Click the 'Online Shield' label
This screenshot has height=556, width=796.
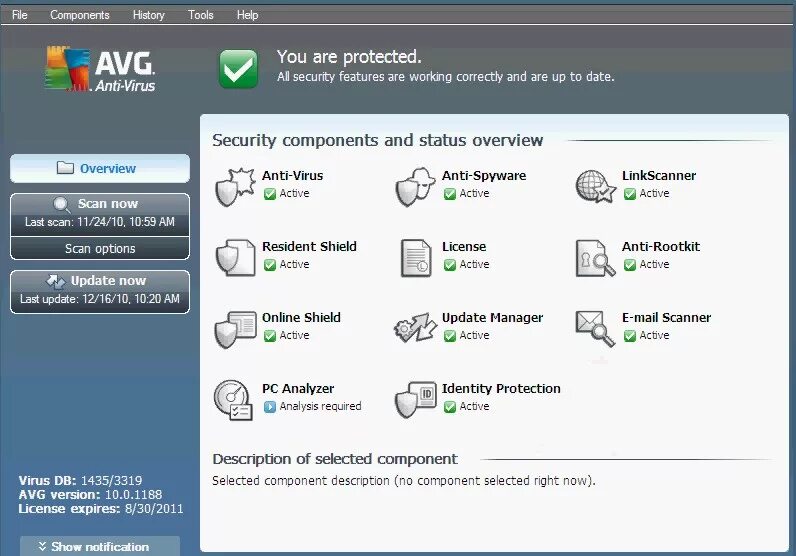[x=301, y=317]
